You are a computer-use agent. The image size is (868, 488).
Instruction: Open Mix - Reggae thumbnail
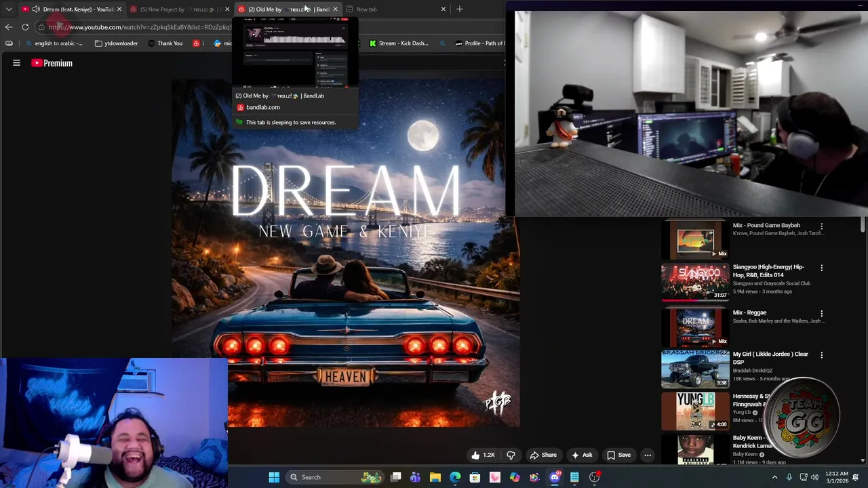695,327
